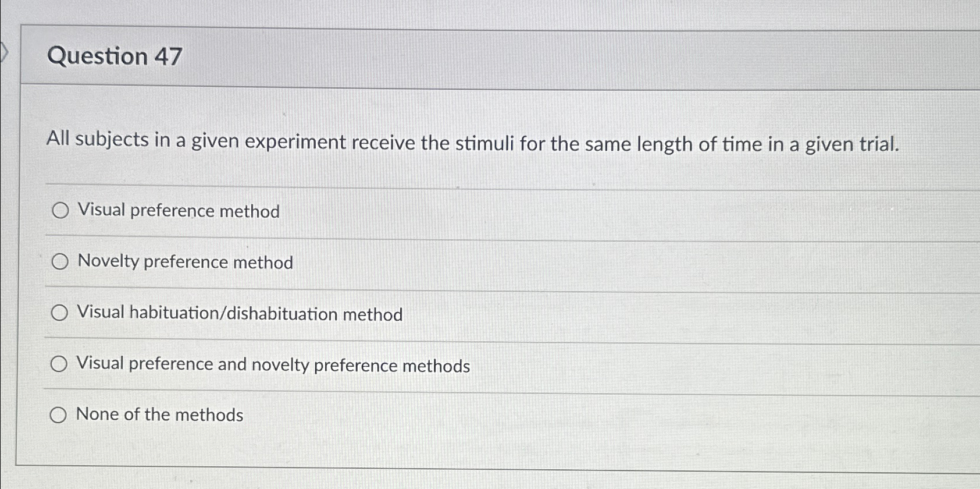The width and height of the screenshot is (980, 489).
Task: Click the Visual habituation/dishabituation method label
Action: [240, 314]
